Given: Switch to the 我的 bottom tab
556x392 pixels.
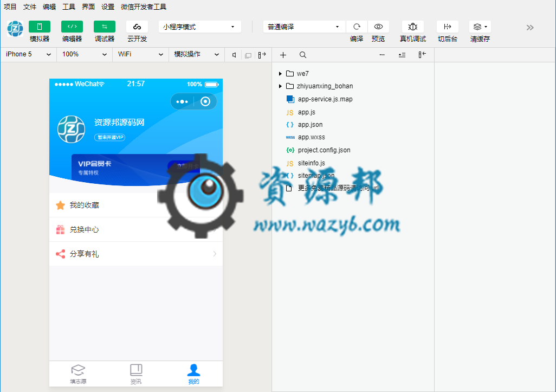Looking at the screenshot, I should [193, 374].
